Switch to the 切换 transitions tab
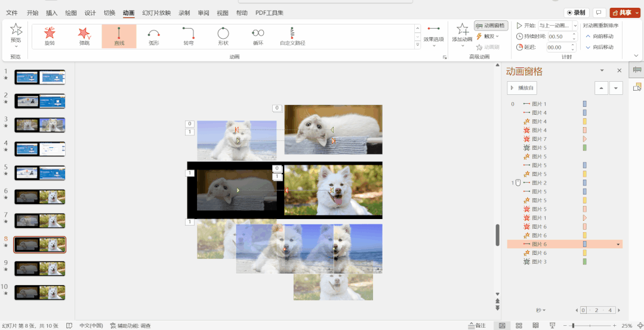Screen dimensions: 644x330 pos(110,13)
